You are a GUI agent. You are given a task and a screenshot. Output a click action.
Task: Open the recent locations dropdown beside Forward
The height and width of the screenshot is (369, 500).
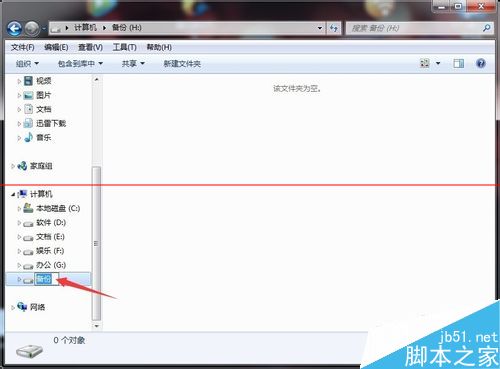coord(44,29)
